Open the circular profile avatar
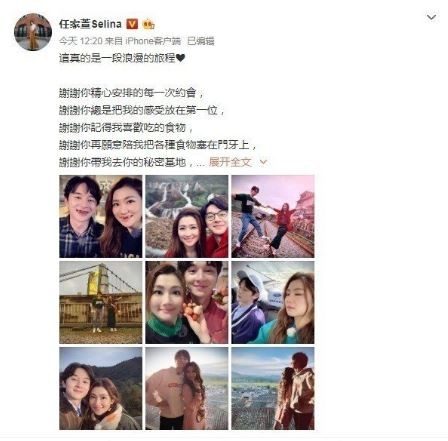This screenshot has height=441, width=448. click(x=33, y=32)
